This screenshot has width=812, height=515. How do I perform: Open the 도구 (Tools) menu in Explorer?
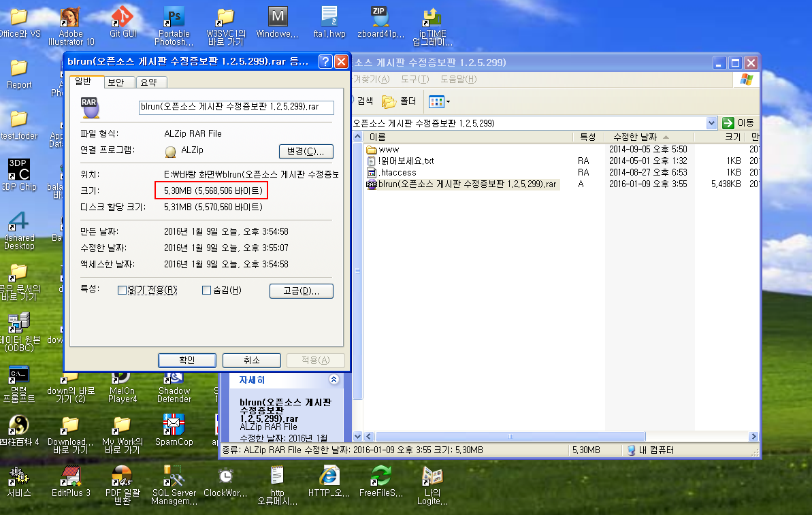point(415,79)
